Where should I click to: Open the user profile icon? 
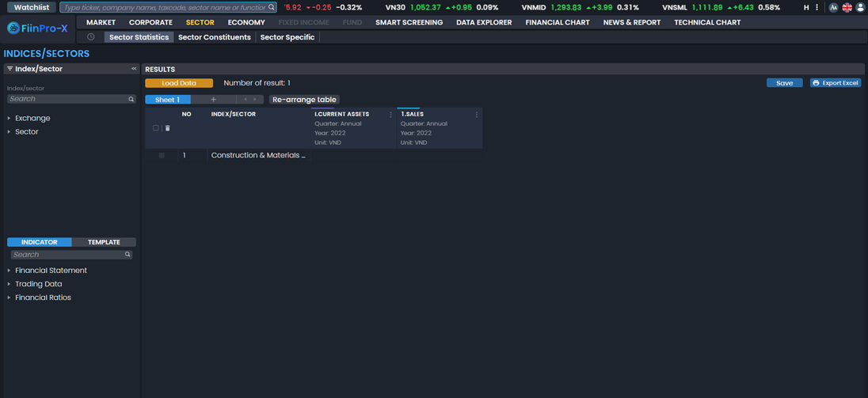860,7
